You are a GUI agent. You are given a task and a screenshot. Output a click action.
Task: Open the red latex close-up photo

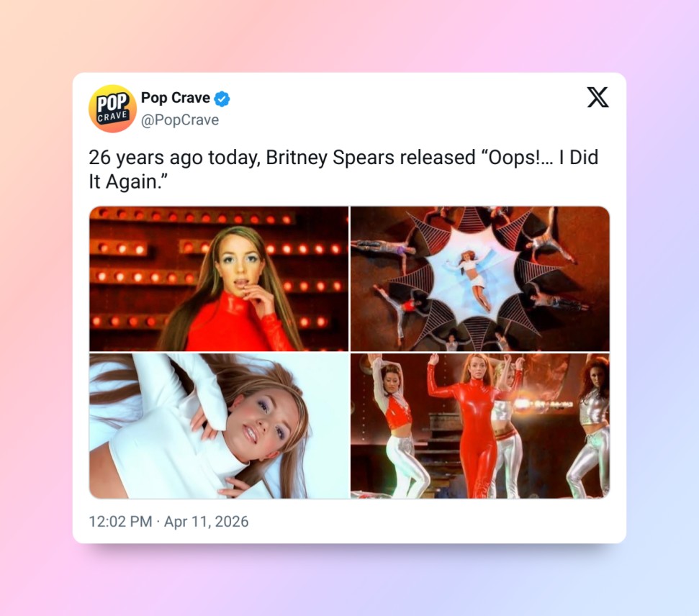(219, 278)
